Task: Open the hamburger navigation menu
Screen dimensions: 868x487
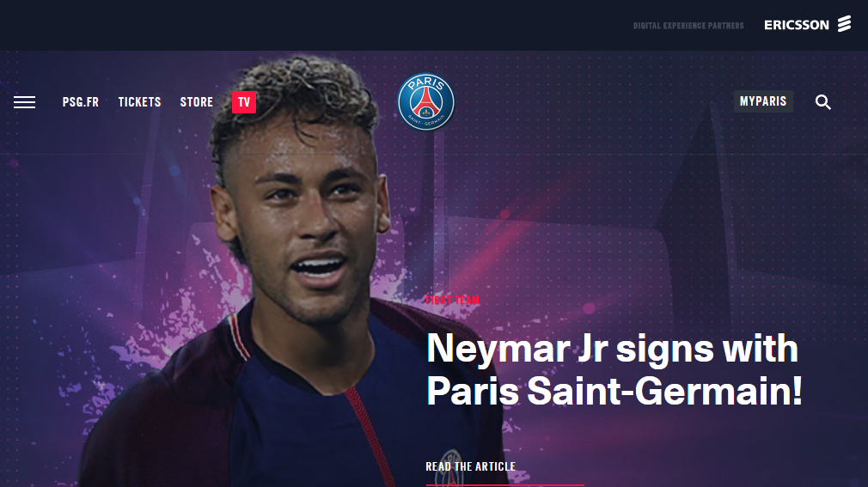Action: [x=24, y=102]
